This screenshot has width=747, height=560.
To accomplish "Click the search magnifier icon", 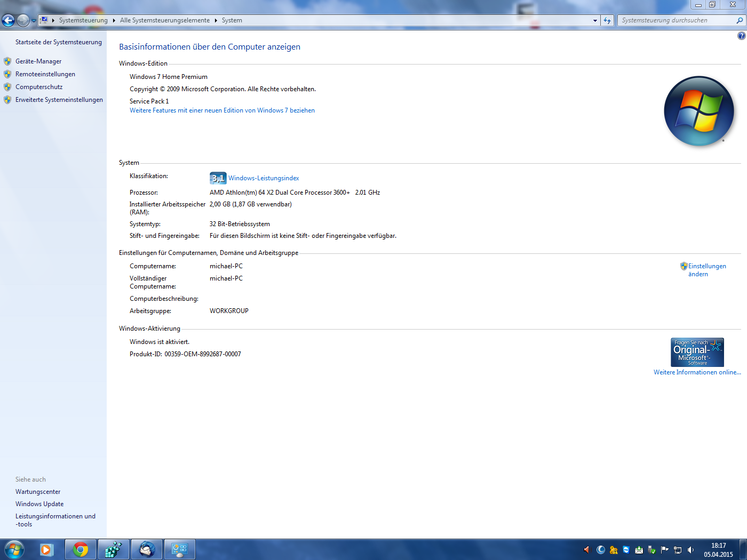I will coord(740,20).
